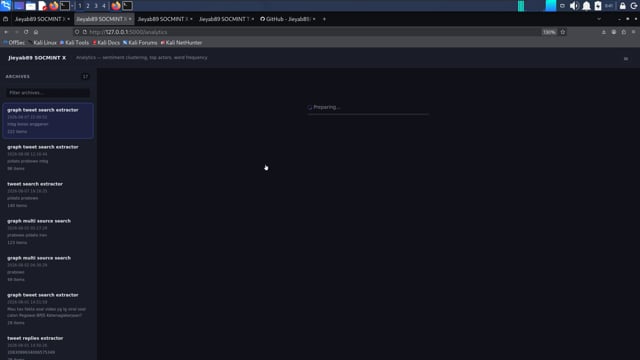Switch to the third Jieyab89 SOCMINT tab
This screenshot has height=360, width=640.
point(165,19)
